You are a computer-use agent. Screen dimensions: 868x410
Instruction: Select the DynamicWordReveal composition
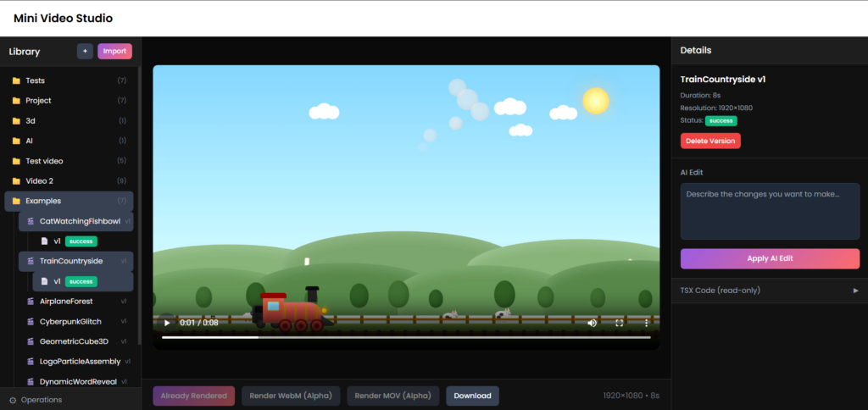[75, 381]
